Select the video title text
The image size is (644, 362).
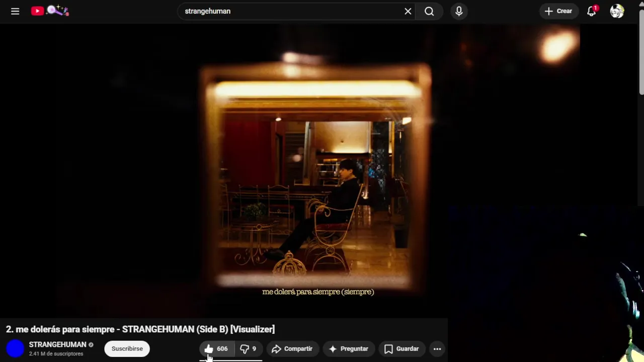pos(140,329)
